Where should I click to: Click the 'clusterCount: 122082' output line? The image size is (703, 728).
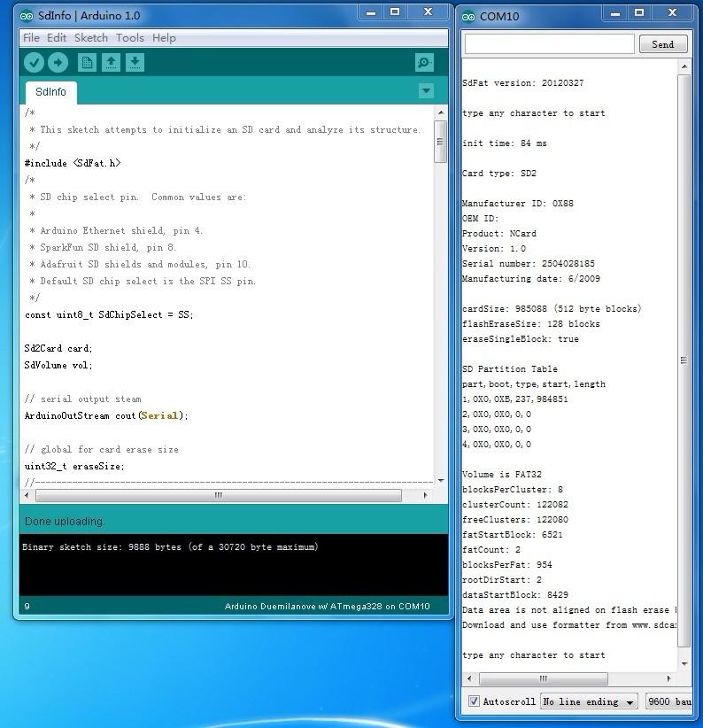(515, 505)
